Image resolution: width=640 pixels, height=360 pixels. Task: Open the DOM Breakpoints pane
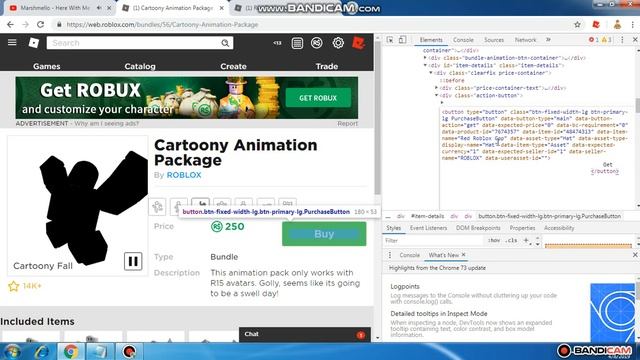[x=478, y=228]
